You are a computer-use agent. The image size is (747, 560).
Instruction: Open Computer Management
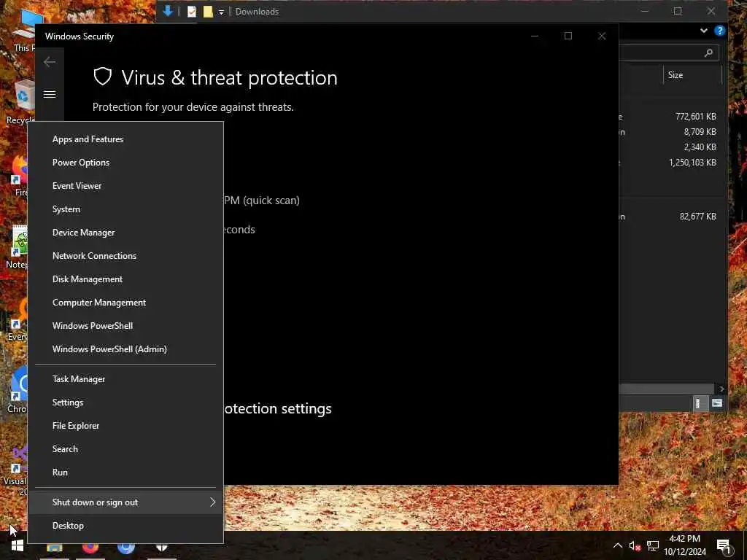pos(125,303)
